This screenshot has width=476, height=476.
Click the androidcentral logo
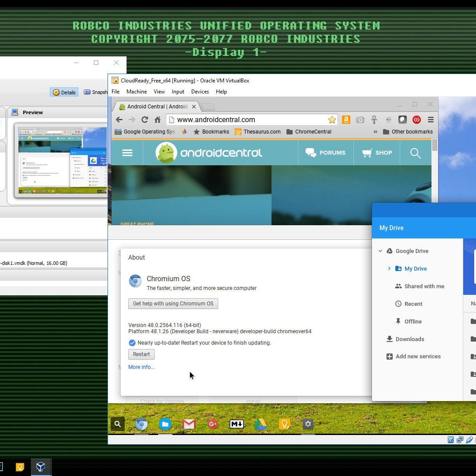(209, 152)
